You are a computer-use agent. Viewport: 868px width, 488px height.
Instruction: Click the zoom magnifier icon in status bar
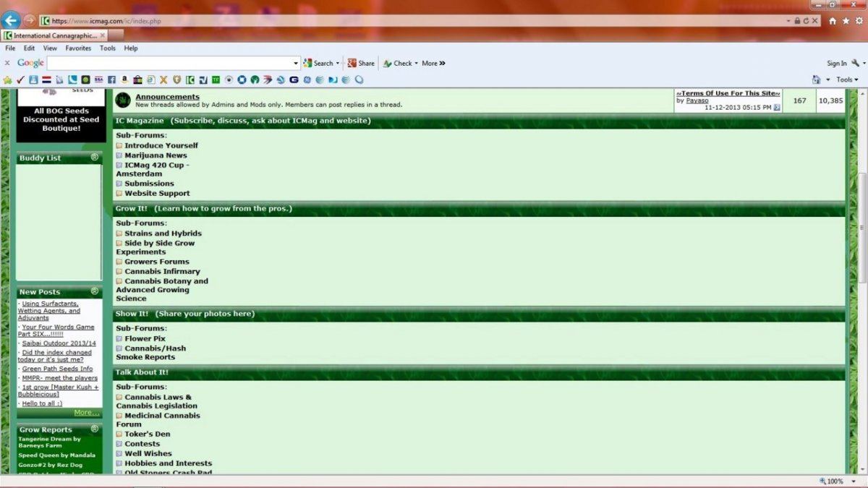[822, 481]
